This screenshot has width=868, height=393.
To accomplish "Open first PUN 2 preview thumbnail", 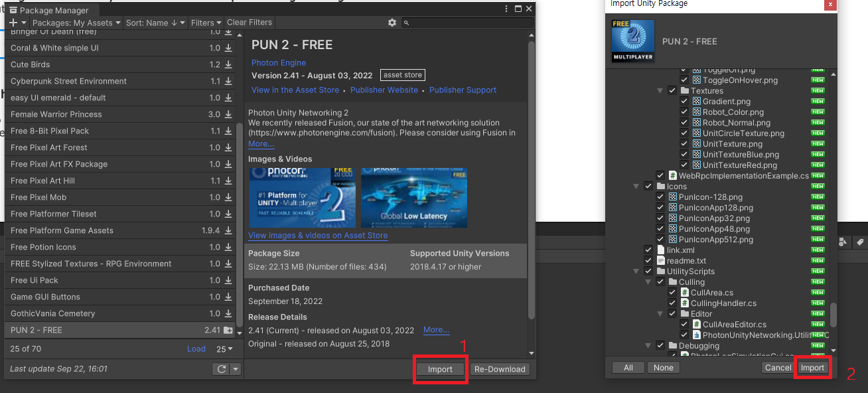I will [x=302, y=197].
